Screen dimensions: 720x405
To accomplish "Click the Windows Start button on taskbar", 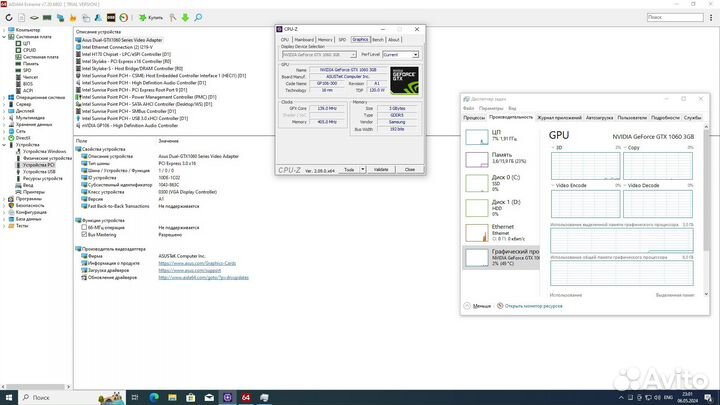I will [x=8, y=398].
